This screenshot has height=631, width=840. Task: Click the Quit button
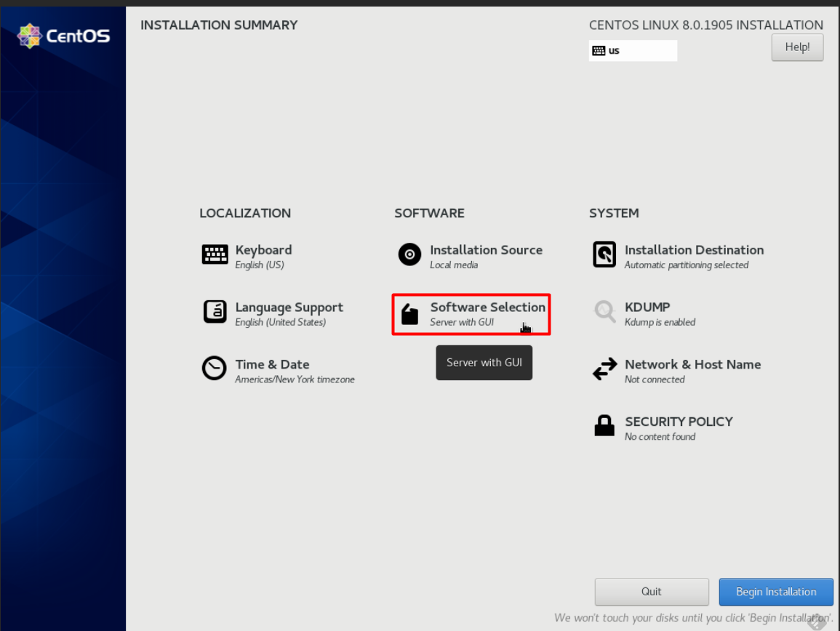(x=652, y=591)
